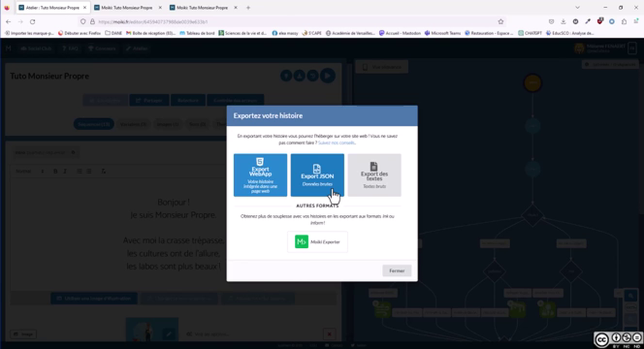The image size is (644, 349).
Task: Open the Moiki Exporter tool
Action: pyautogui.click(x=317, y=241)
